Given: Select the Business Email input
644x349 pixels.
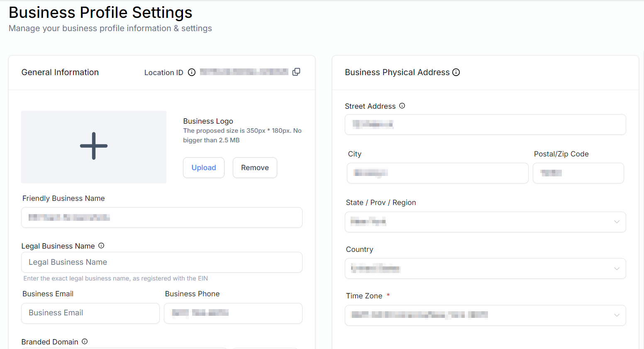Looking at the screenshot, I should point(90,313).
